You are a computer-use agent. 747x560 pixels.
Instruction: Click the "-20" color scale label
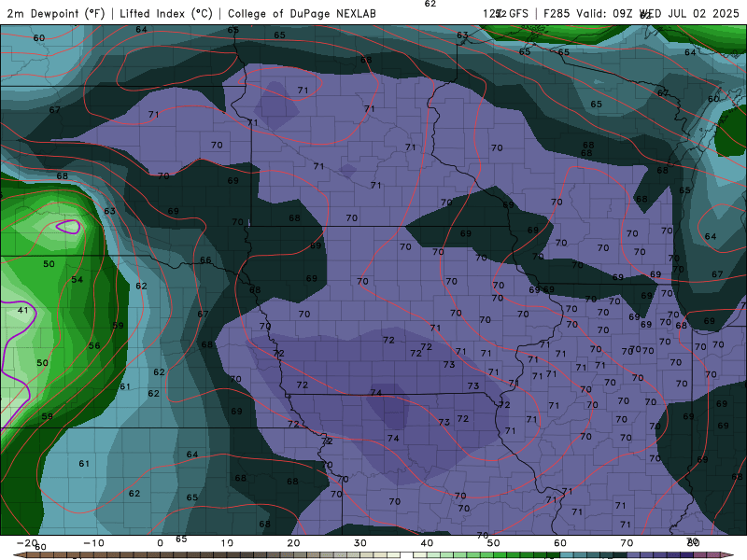click(x=26, y=543)
